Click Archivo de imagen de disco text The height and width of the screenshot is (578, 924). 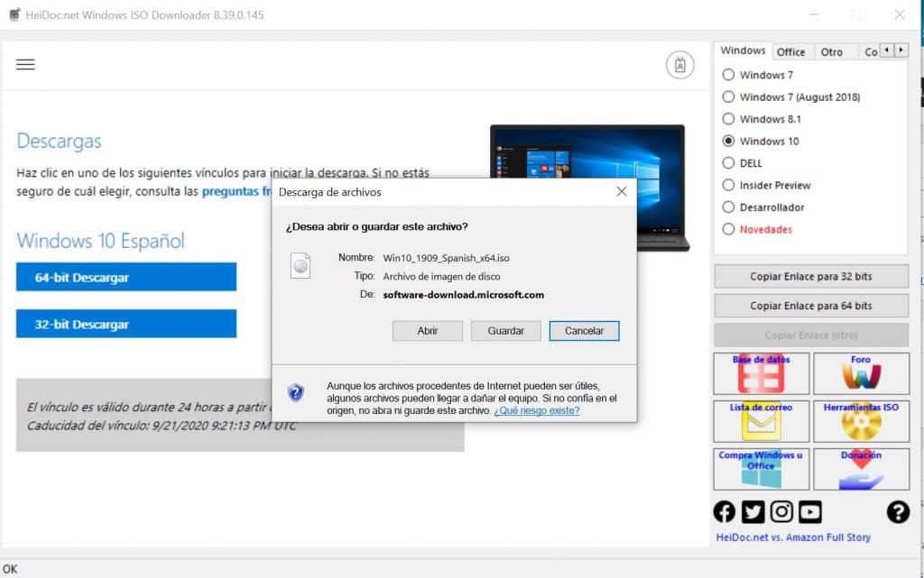(441, 276)
